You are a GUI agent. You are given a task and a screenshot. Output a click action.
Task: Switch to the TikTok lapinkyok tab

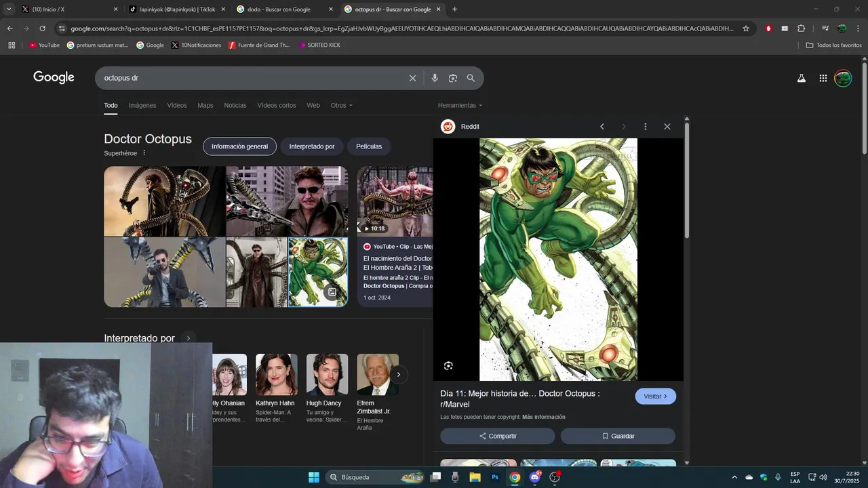pos(178,9)
